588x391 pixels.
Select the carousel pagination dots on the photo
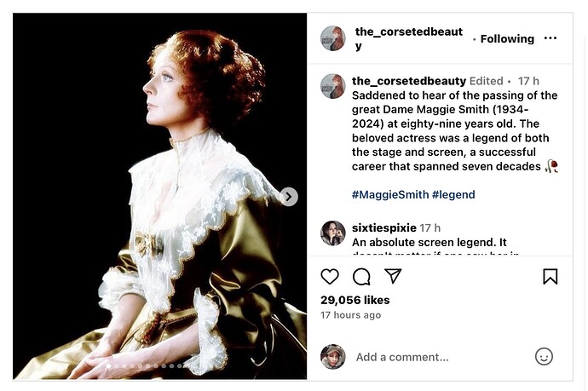click(145, 366)
